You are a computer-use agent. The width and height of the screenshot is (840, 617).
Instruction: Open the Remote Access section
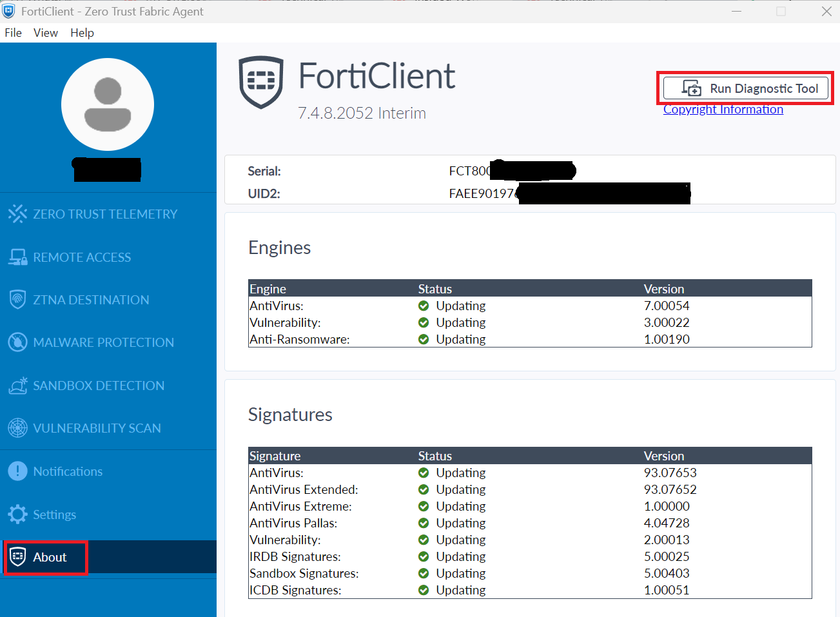point(82,257)
